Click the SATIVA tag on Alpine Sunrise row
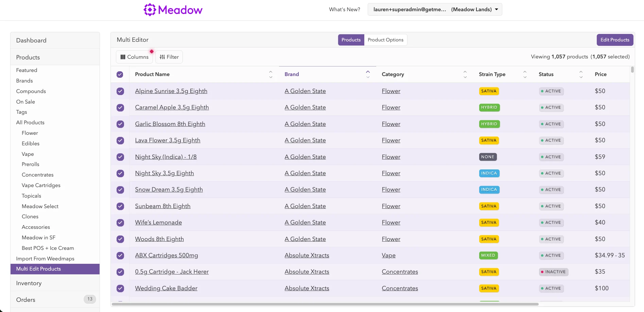This screenshot has width=644, height=312. coord(489,91)
